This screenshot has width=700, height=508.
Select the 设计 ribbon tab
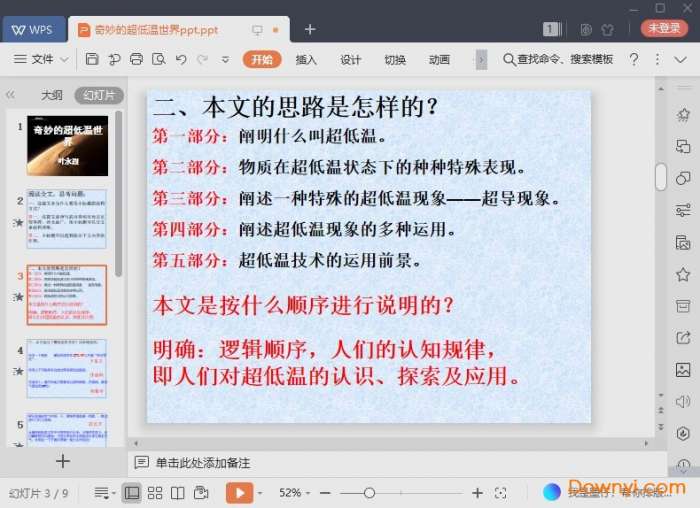click(x=350, y=59)
